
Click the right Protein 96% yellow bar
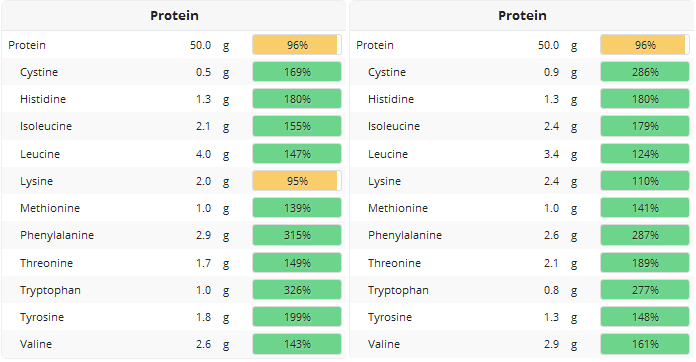click(645, 45)
